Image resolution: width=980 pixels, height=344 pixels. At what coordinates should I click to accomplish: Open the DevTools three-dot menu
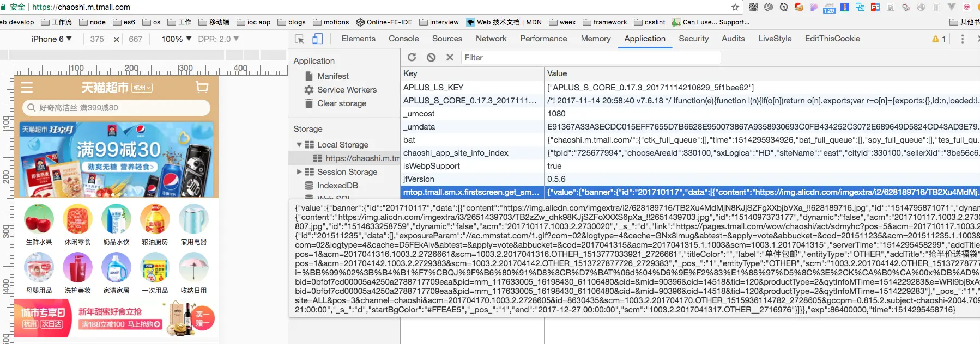[x=962, y=39]
